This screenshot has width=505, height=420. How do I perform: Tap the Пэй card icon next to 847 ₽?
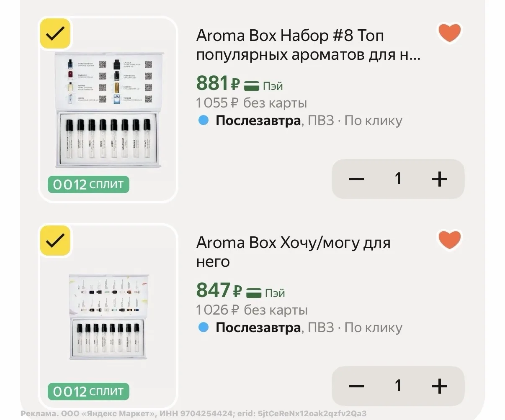coord(254,293)
